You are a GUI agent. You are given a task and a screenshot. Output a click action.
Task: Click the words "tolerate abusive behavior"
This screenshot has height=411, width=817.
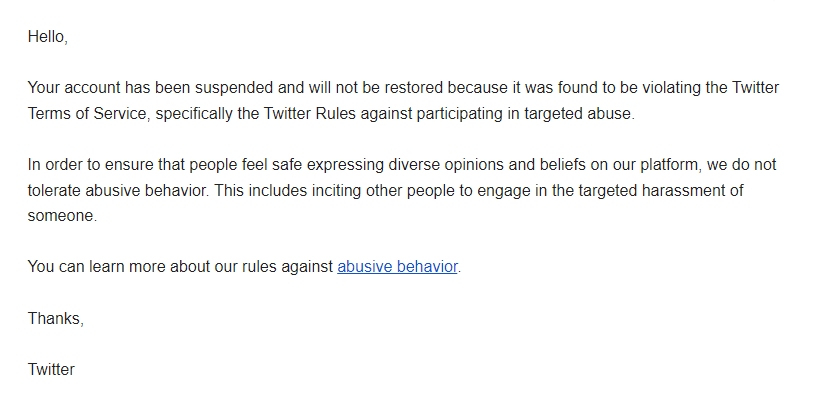117,190
